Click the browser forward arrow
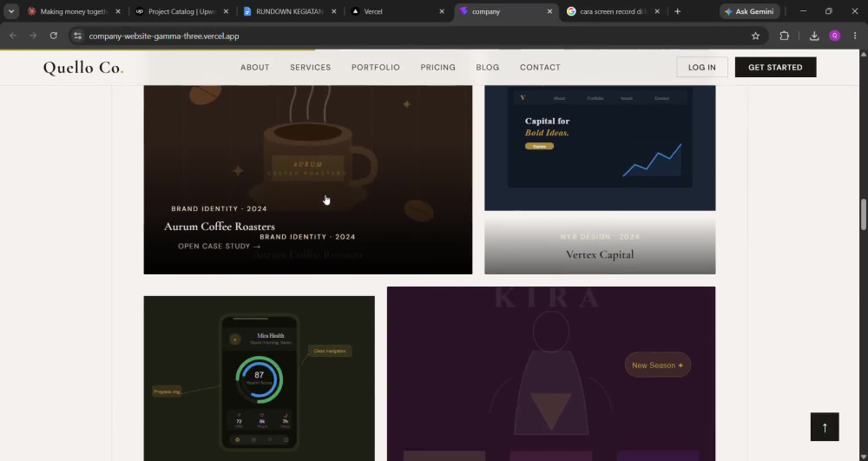This screenshot has height=461, width=868. pyautogui.click(x=33, y=36)
